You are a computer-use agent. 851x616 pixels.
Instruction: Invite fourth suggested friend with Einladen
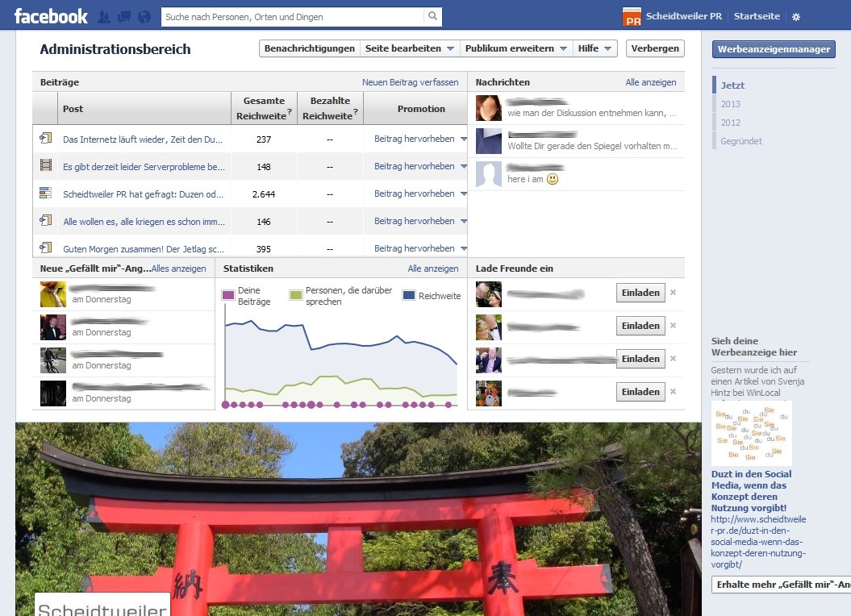[x=640, y=392]
